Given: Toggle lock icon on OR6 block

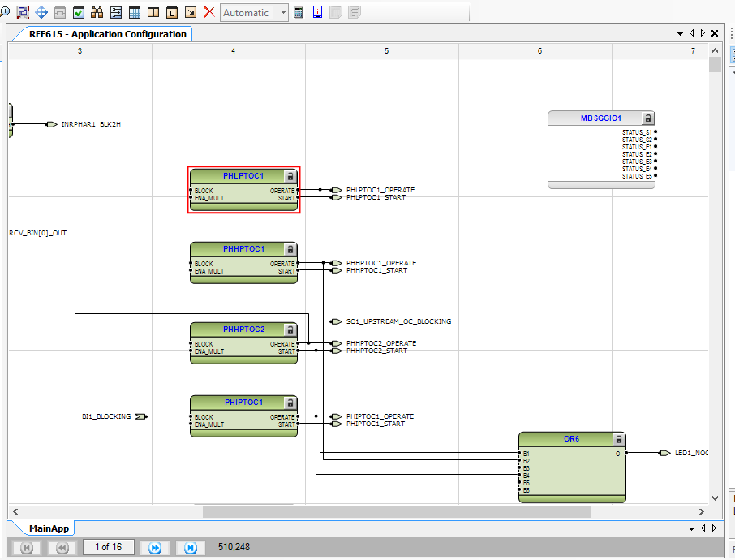Looking at the screenshot, I should pyautogui.click(x=619, y=439).
